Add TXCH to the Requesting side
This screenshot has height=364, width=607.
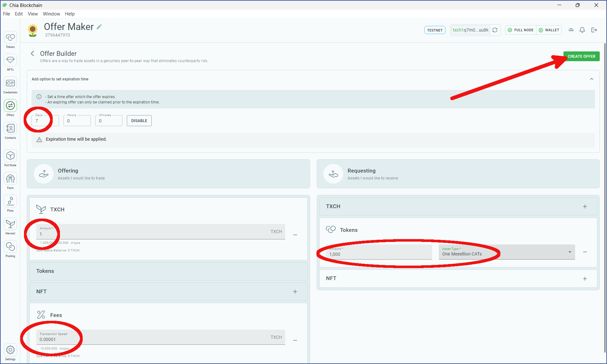585,207
